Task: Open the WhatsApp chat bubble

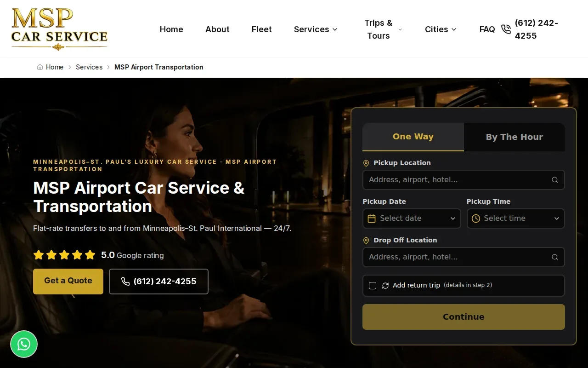Action: [24, 344]
